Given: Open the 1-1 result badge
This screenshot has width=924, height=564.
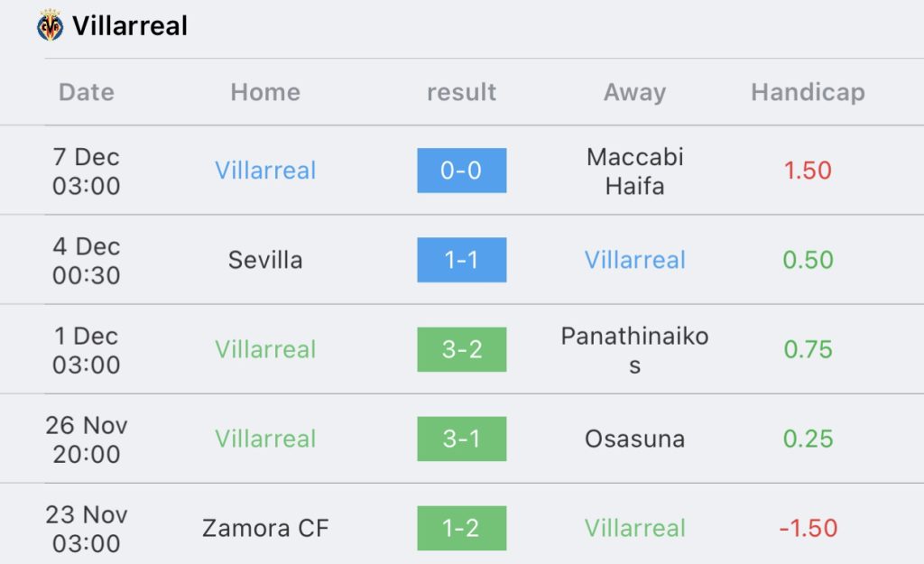Looking at the screenshot, I should (461, 260).
